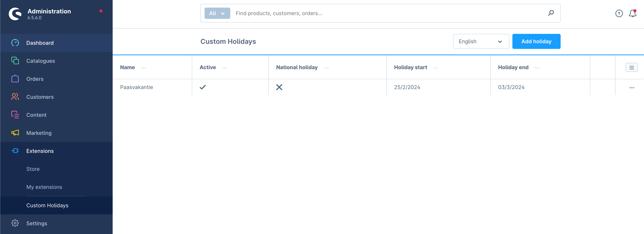Open the My extensions submenu entry
The width and height of the screenshot is (644, 234).
coord(56,187)
